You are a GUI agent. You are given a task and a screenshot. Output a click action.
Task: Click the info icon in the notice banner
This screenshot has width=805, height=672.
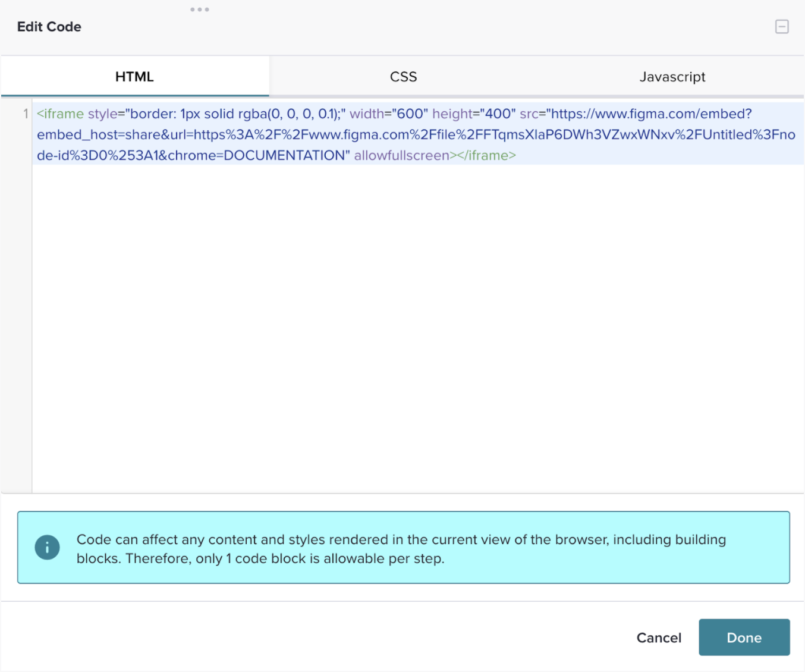point(47,547)
